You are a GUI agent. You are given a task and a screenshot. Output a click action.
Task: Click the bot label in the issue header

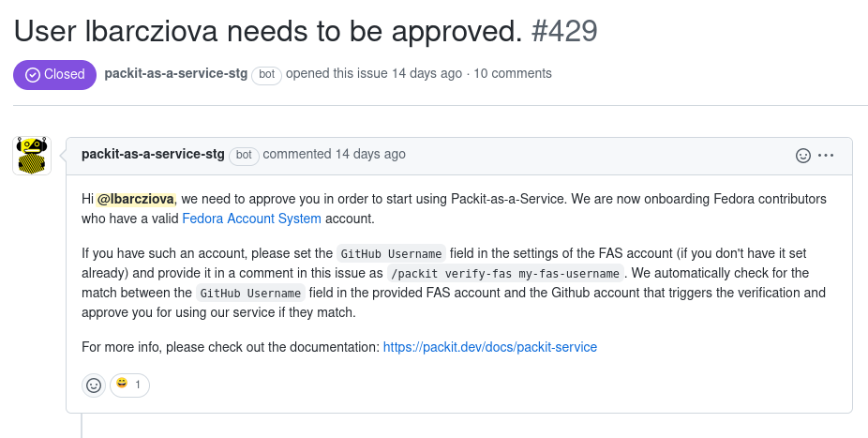[x=266, y=75]
